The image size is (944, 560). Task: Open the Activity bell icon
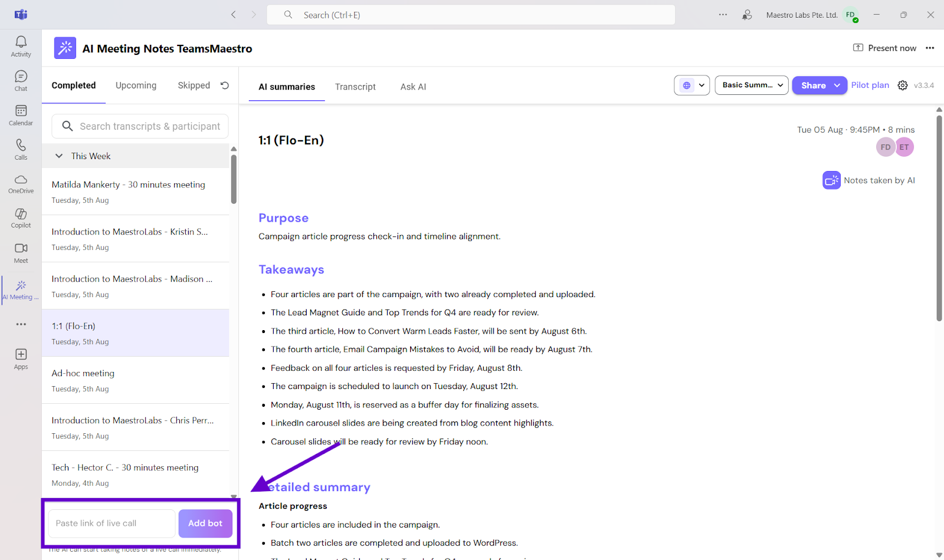pos(21,46)
